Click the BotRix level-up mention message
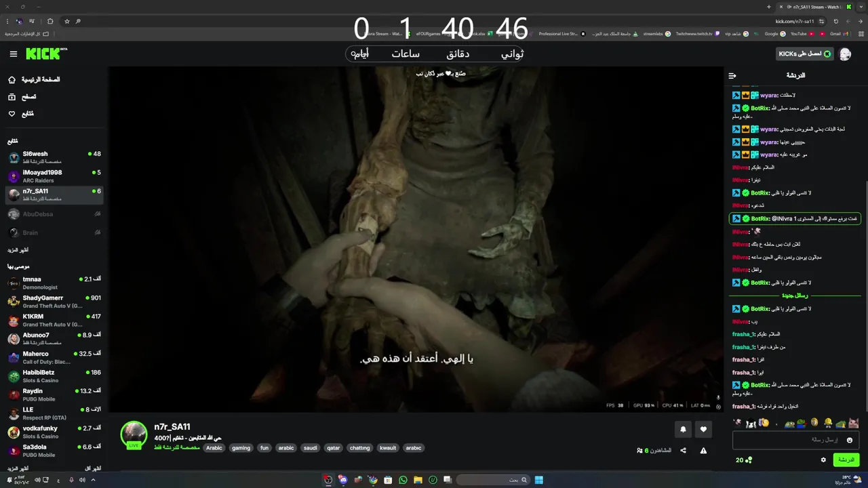This screenshot has width=868, height=488. [795, 219]
